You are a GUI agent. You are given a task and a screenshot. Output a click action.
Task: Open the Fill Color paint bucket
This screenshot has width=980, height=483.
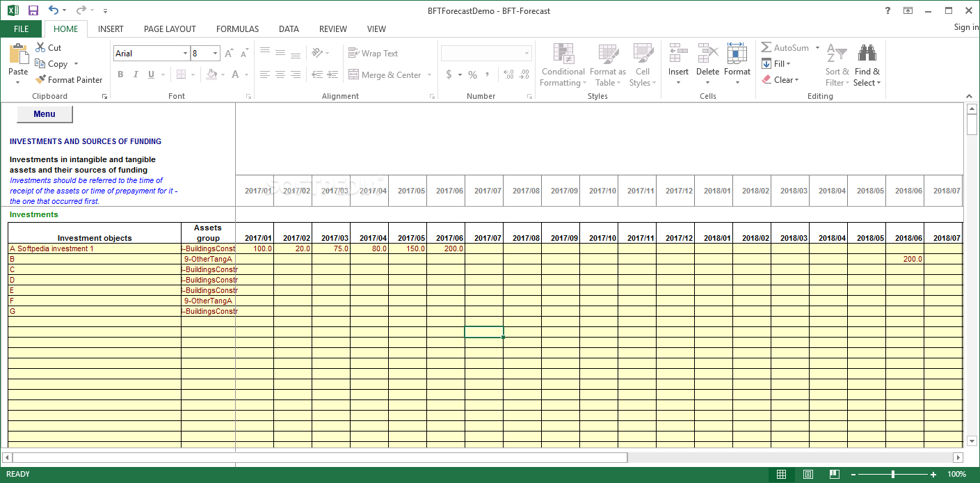pos(212,74)
